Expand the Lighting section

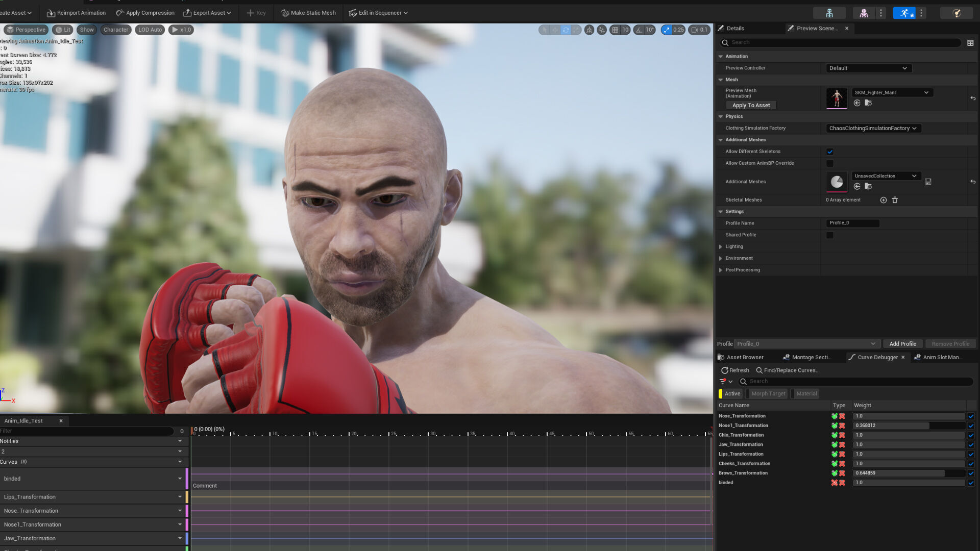pyautogui.click(x=721, y=246)
